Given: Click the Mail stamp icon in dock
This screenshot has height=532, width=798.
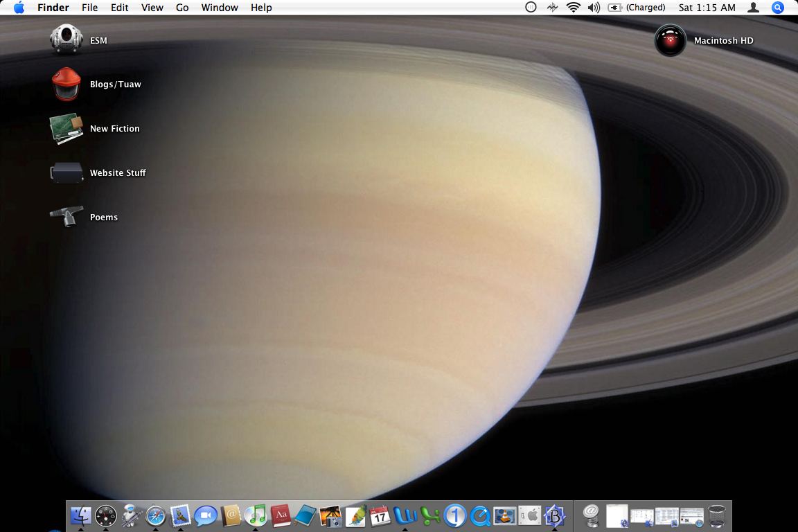Looking at the screenshot, I should [x=181, y=515].
